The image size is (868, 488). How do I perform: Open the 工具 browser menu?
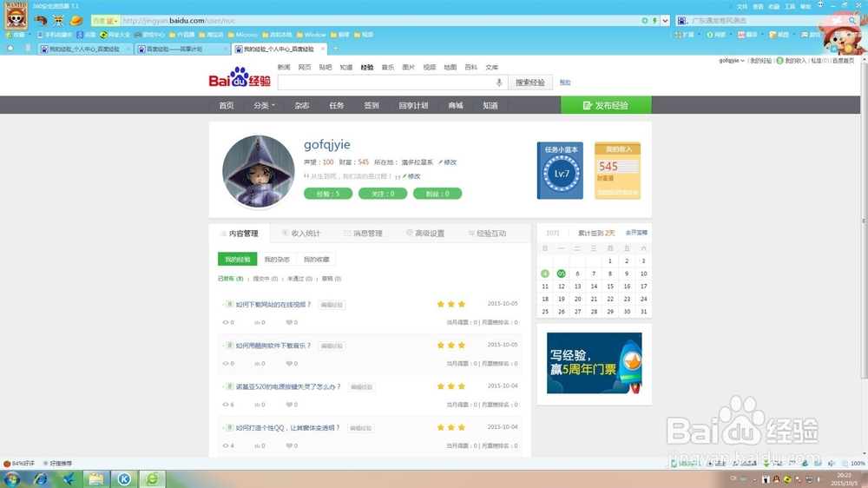[790, 6]
